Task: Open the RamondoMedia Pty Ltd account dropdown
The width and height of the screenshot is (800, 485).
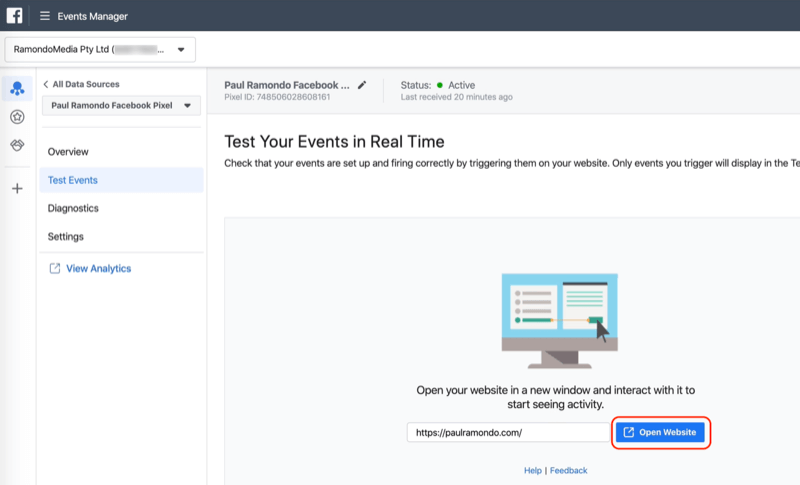Action: 100,49
